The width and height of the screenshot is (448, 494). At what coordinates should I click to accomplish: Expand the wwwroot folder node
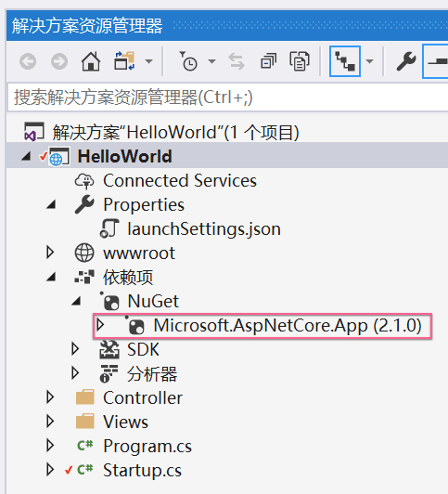point(50,253)
